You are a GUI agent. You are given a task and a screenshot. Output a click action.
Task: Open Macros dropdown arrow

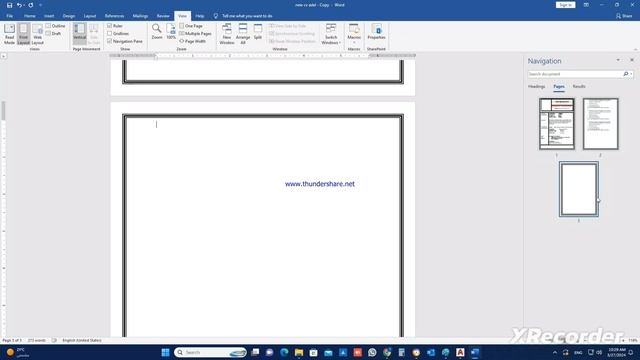[x=354, y=42]
